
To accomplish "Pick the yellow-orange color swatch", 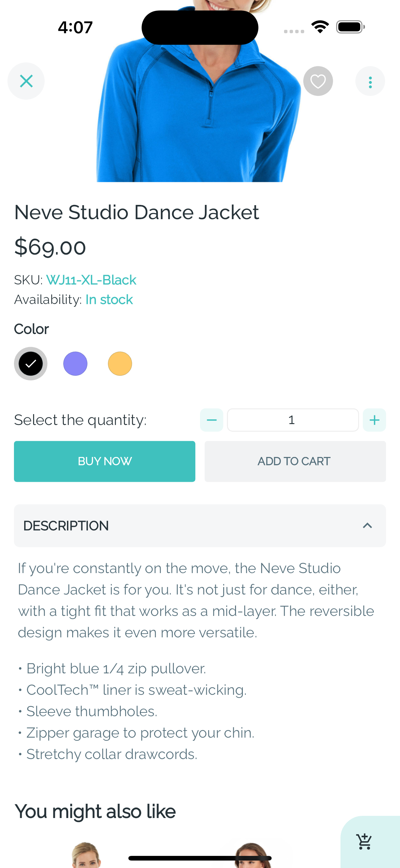I will click(x=120, y=364).
